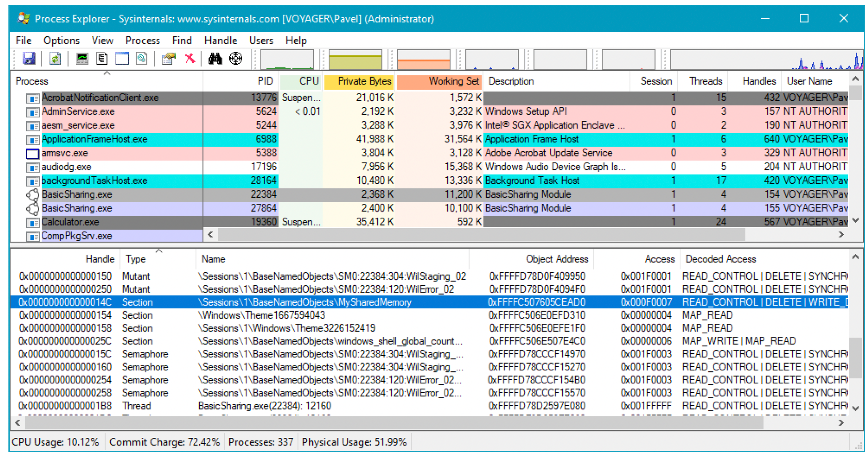Click the icon of BasicSharing.exe PID 27864
Viewport: 868px width, 458px height.
coord(32,209)
